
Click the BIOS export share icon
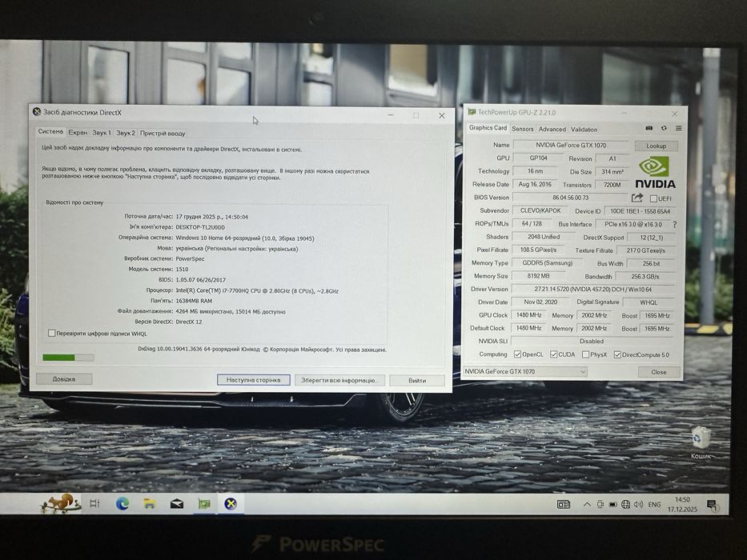tap(637, 198)
